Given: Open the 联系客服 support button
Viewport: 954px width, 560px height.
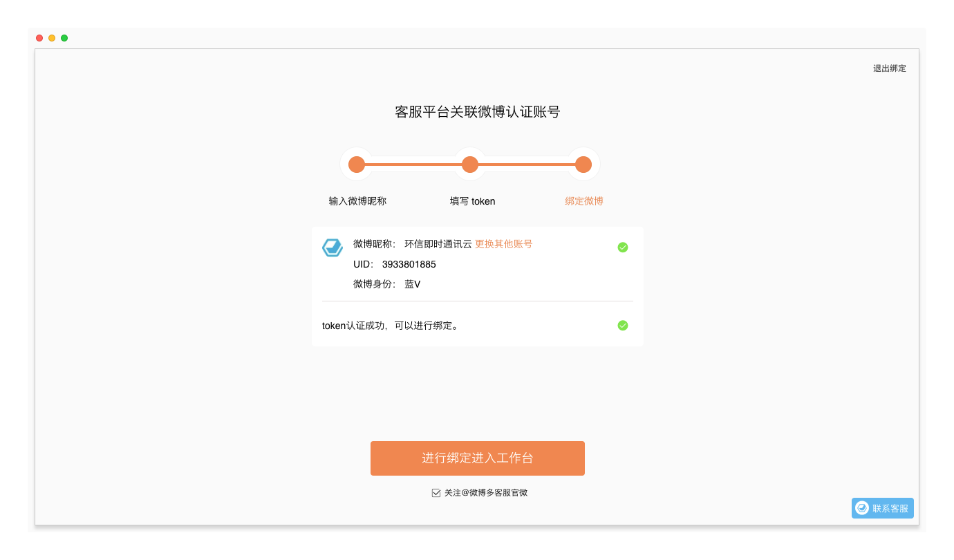Looking at the screenshot, I should coord(883,508).
